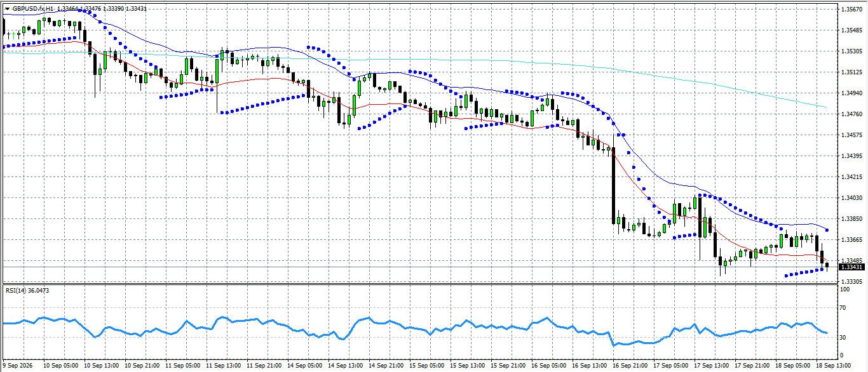Screen dimensions: 868x372
Task: Click the 1.35670 price axis label
Action: [850, 10]
